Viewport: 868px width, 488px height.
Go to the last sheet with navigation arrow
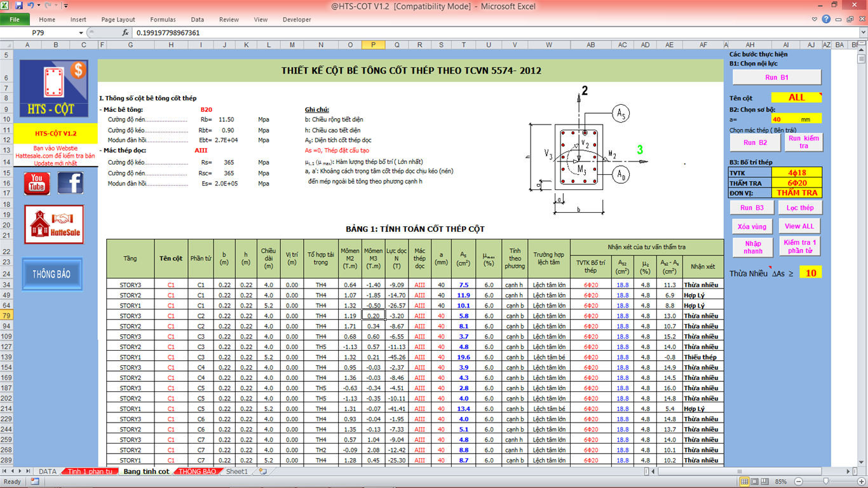point(28,471)
